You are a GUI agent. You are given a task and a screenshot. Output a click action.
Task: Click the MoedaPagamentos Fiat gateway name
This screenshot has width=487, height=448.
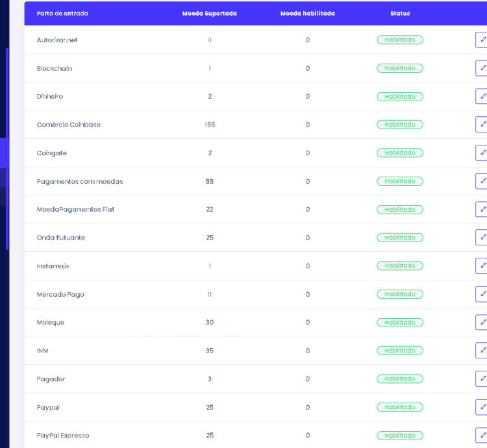pos(75,210)
